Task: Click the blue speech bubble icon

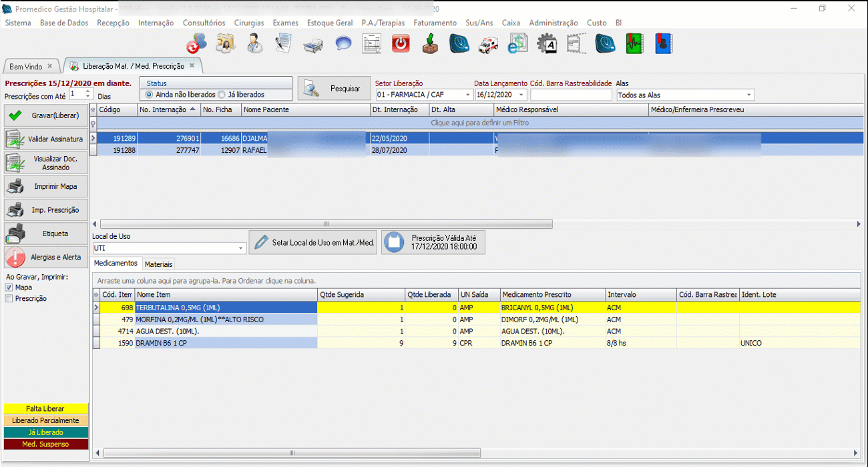Action: point(343,44)
